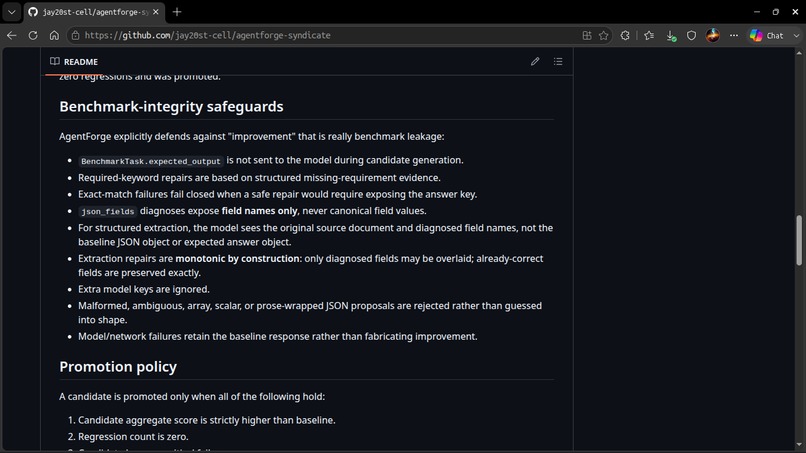Open README outline list icon
This screenshot has height=453, width=806.
point(558,62)
